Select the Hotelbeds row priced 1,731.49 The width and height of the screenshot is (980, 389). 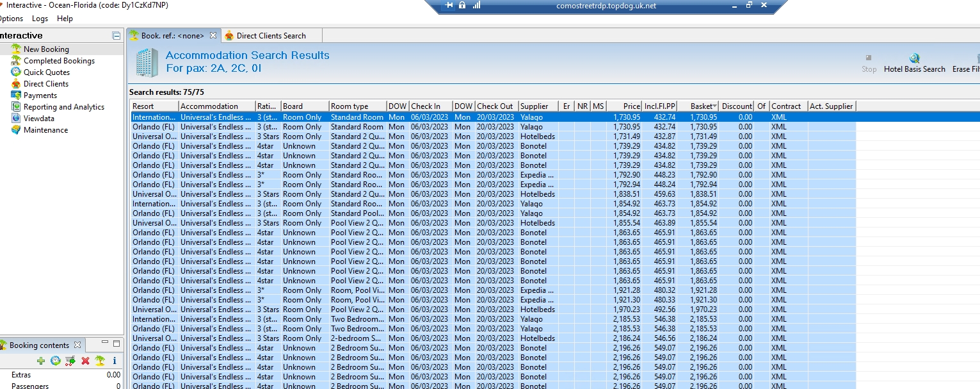(493, 137)
